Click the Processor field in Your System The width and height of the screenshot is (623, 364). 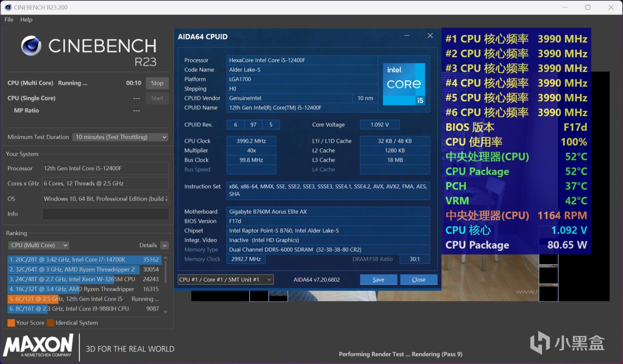point(106,168)
